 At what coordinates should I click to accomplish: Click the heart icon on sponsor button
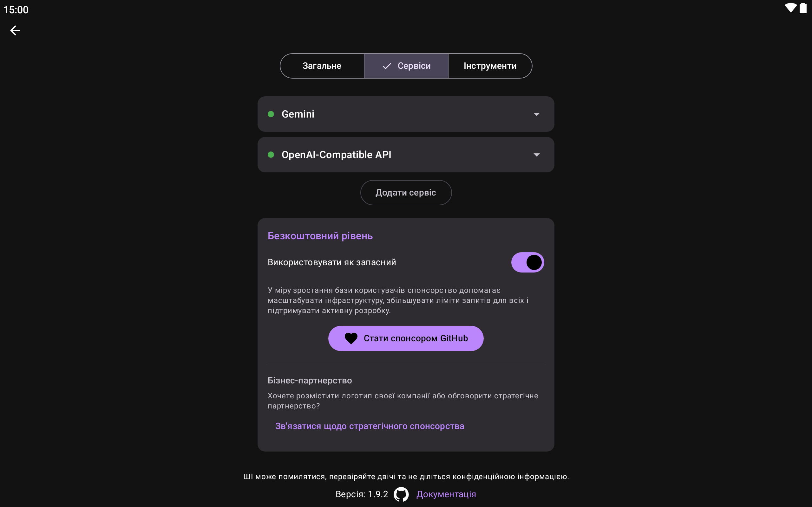(351, 338)
